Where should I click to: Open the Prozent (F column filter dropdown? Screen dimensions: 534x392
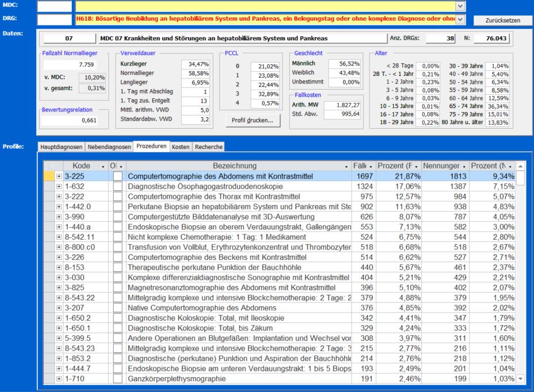click(x=416, y=166)
